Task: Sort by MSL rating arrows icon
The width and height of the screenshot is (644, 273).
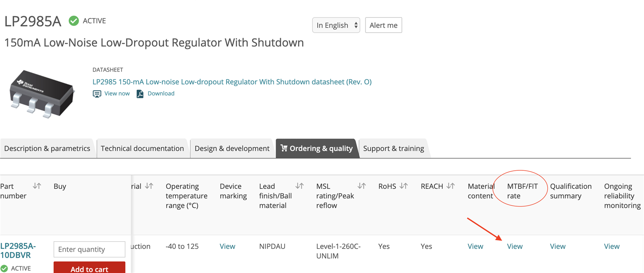Action: (x=361, y=186)
